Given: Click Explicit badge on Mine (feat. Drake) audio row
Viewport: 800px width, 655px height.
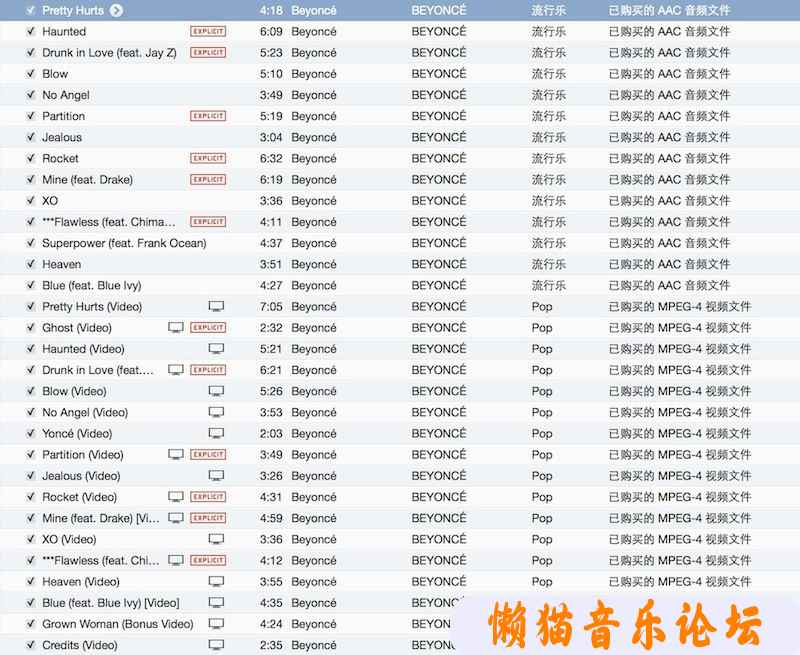Looking at the screenshot, I should [208, 180].
